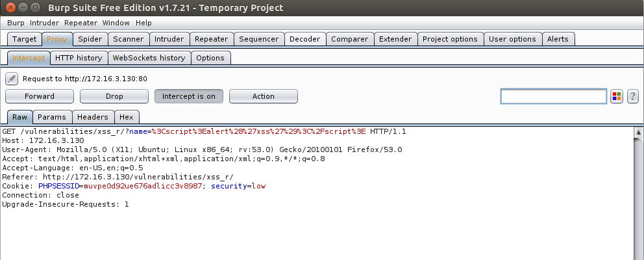
Task: Select the Raw request view tab
Action: click(19, 117)
